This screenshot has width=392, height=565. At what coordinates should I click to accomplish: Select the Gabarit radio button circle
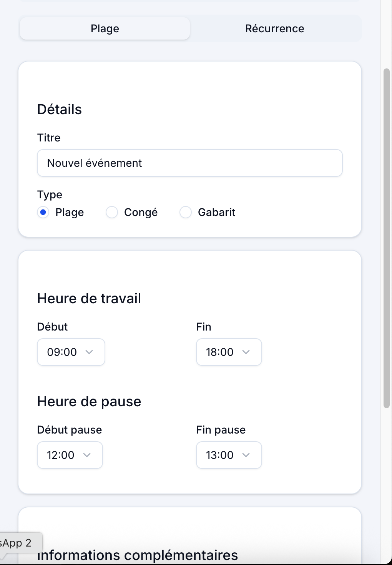click(186, 212)
